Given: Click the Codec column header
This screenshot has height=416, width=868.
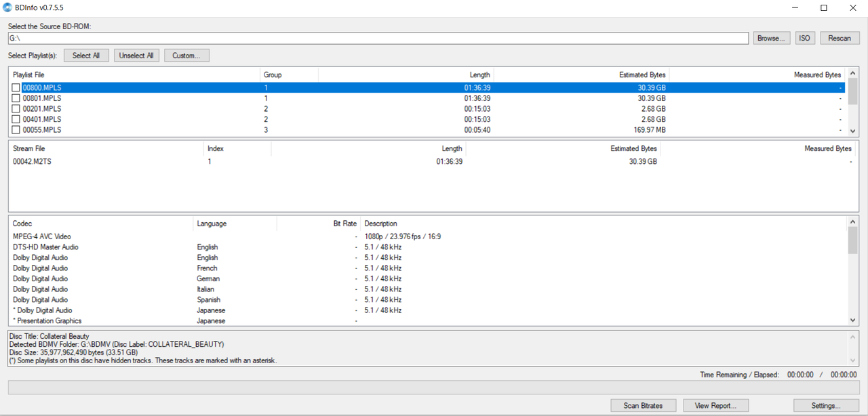Looking at the screenshot, I should pos(101,224).
